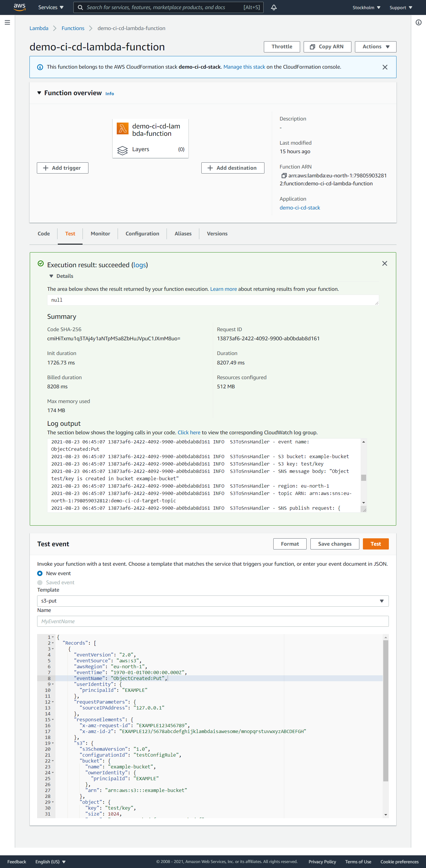This screenshot has height=868, width=426.
Task: Open the demo-ci-cd-stack application link
Action: point(300,208)
